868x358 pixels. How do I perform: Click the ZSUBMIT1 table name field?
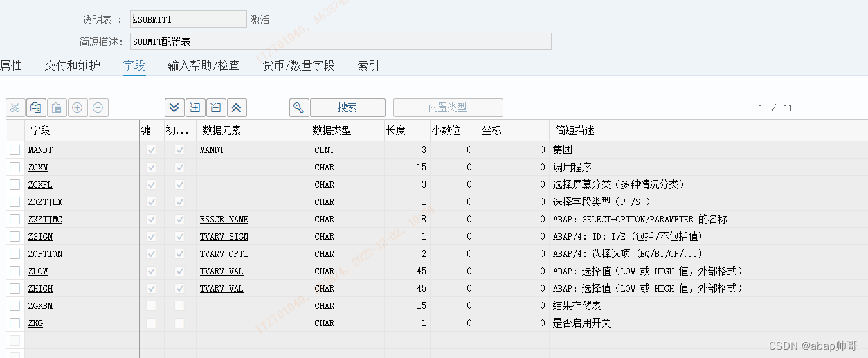188,19
